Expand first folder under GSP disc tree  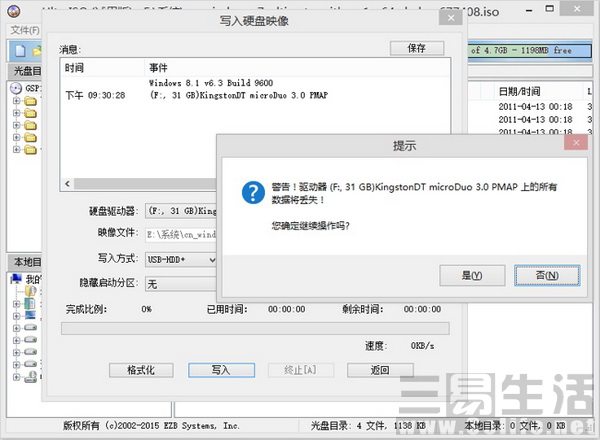click(16, 101)
